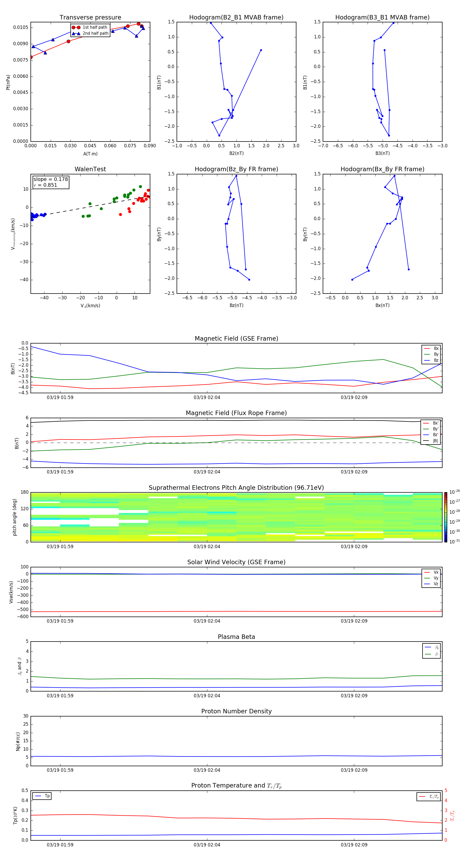Select the βp legend entry in Plasma Beta
This screenshot has height=868, width=473.
pyautogui.click(x=431, y=647)
